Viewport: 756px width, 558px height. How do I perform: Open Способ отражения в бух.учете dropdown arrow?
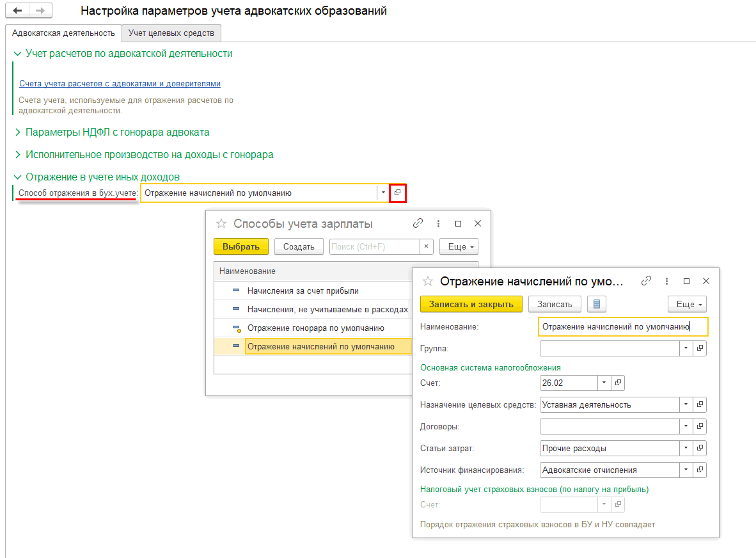382,193
